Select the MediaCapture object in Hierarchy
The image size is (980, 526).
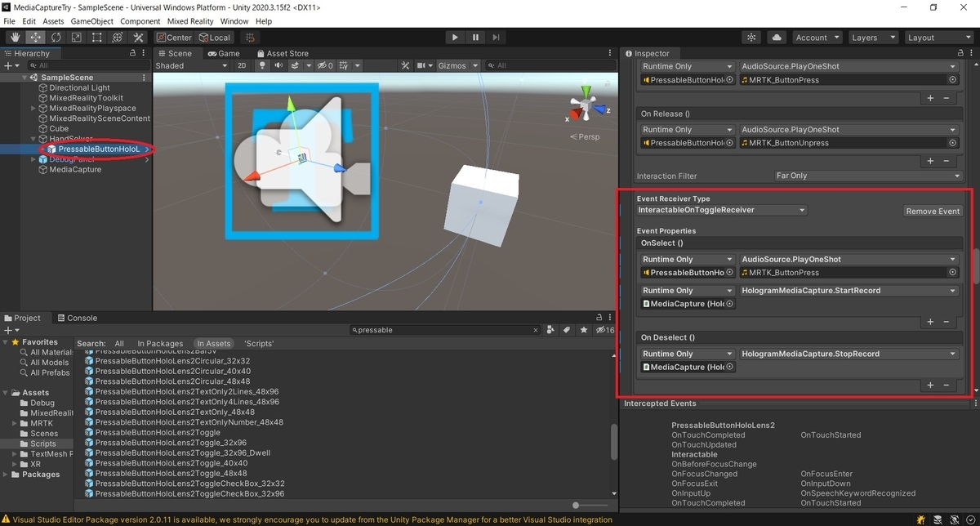[74, 170]
